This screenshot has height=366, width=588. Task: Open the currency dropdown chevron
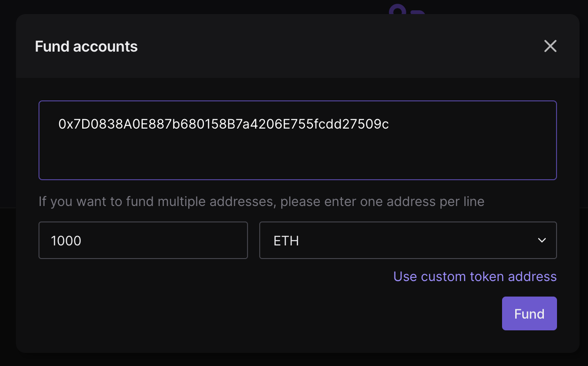point(542,240)
